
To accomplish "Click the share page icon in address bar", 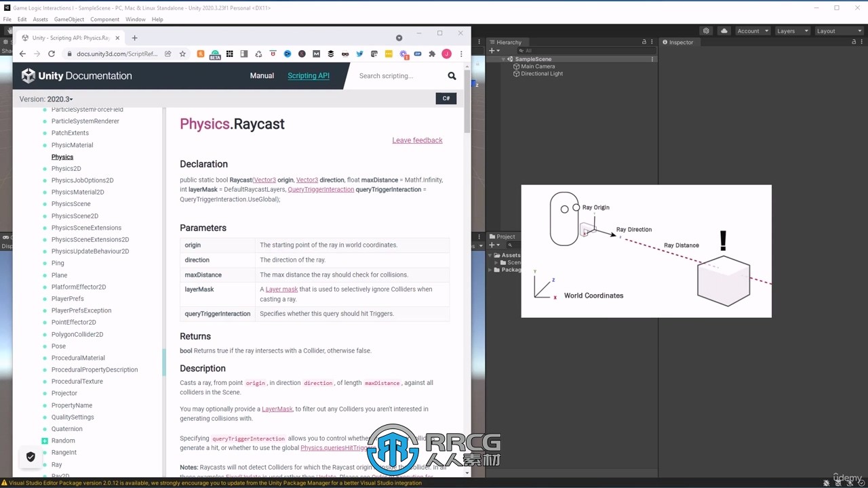I will (x=168, y=54).
